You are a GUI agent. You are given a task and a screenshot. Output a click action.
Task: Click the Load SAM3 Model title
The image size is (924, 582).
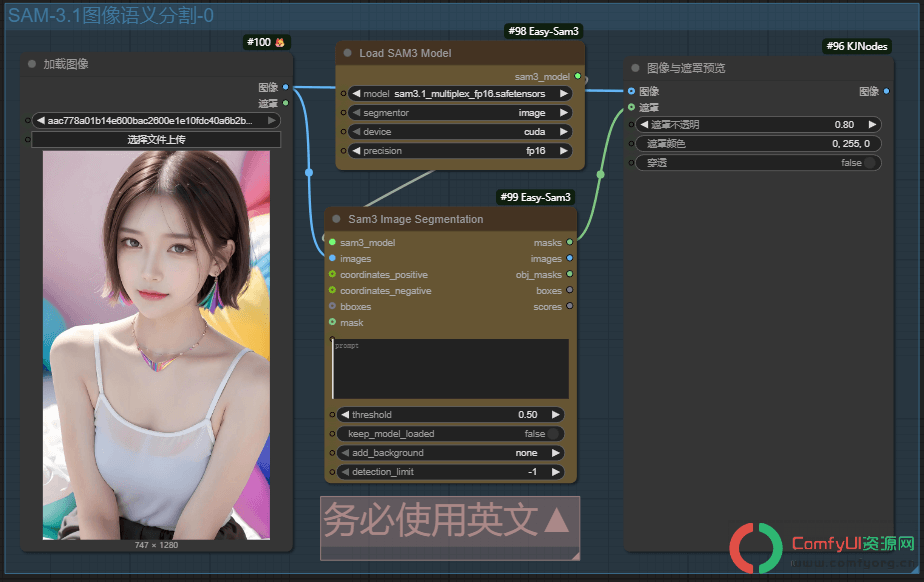coord(405,53)
